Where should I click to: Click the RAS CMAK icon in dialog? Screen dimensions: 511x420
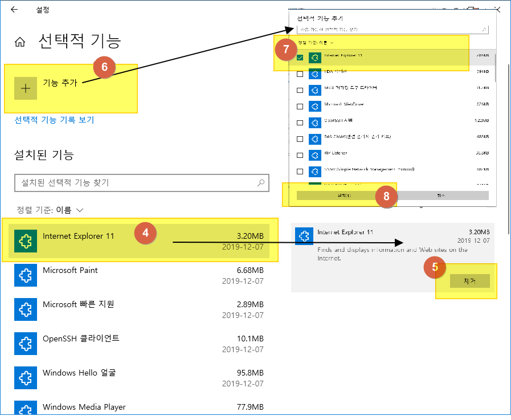pyautogui.click(x=315, y=139)
